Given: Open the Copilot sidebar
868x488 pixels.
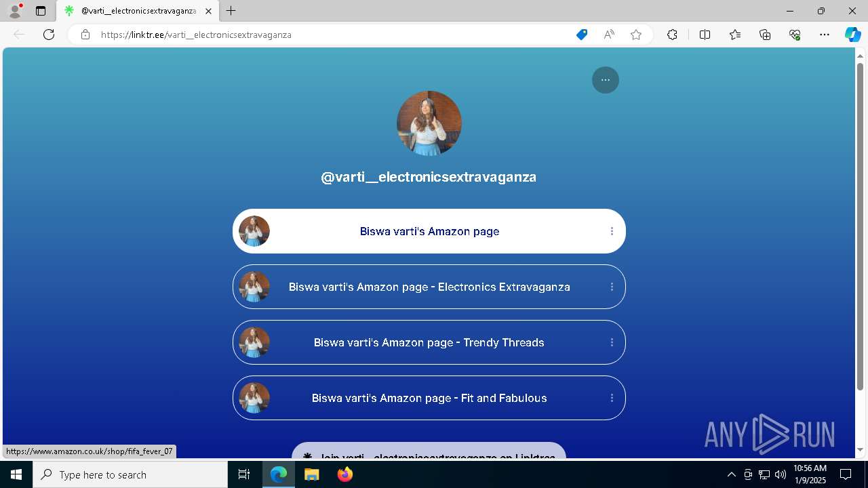Looking at the screenshot, I should (852, 35).
